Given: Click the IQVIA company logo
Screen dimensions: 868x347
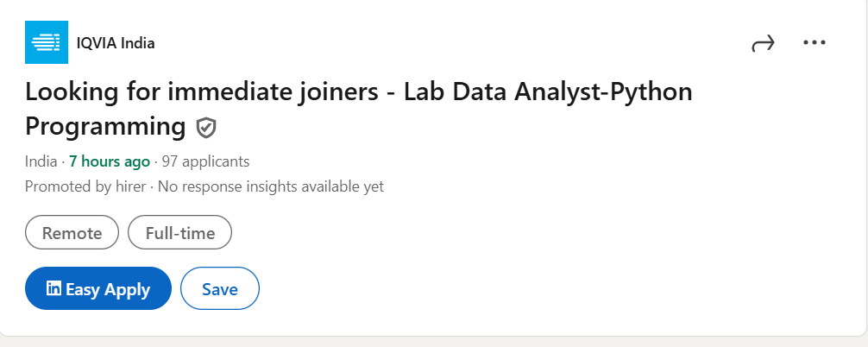Looking at the screenshot, I should (x=46, y=42).
